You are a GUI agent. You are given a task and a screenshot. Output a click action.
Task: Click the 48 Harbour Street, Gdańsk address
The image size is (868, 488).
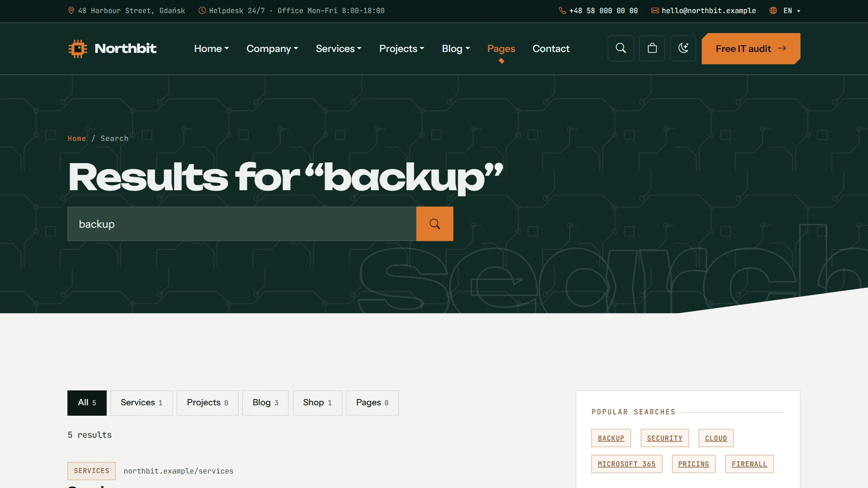132,10
